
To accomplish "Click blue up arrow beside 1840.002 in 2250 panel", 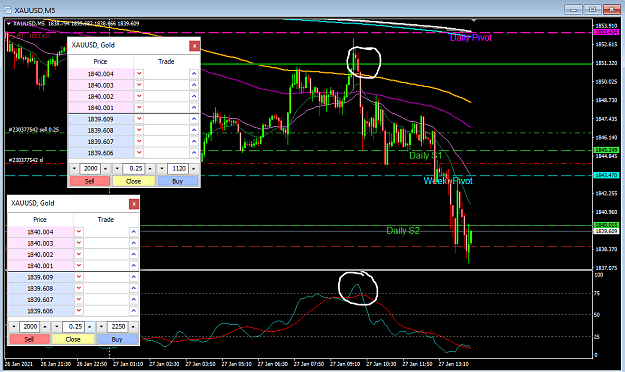I will [134, 254].
